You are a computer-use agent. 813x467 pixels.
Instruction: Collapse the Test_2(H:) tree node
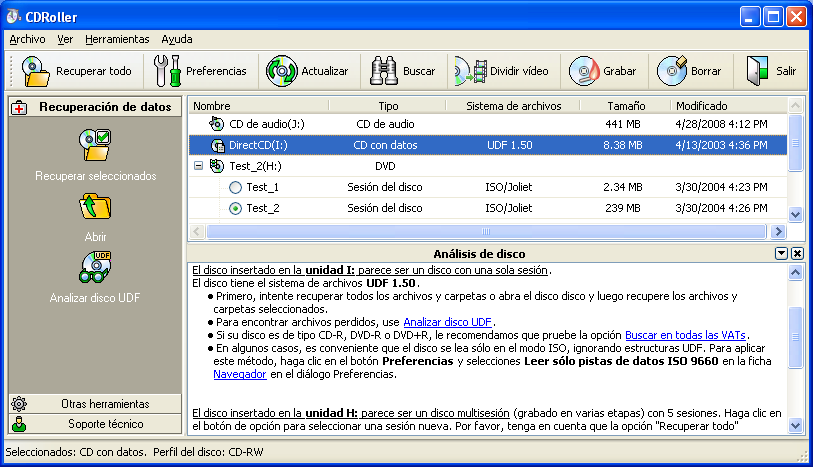(199, 166)
